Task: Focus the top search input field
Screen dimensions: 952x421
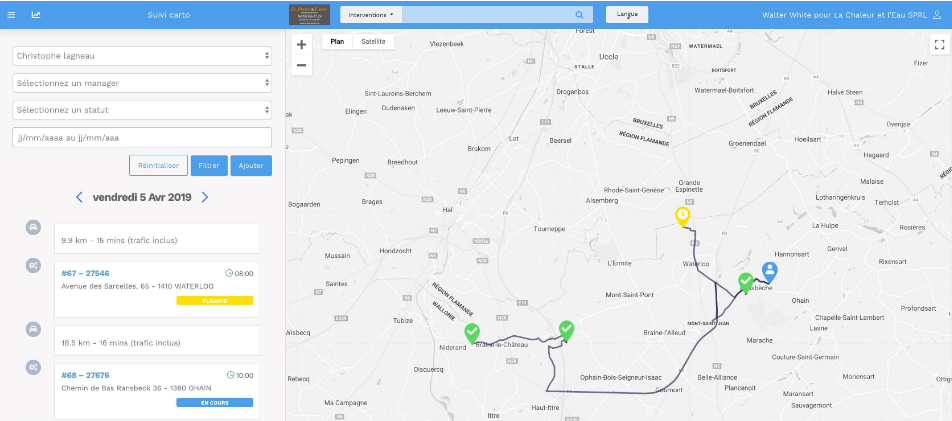Action: [x=488, y=15]
